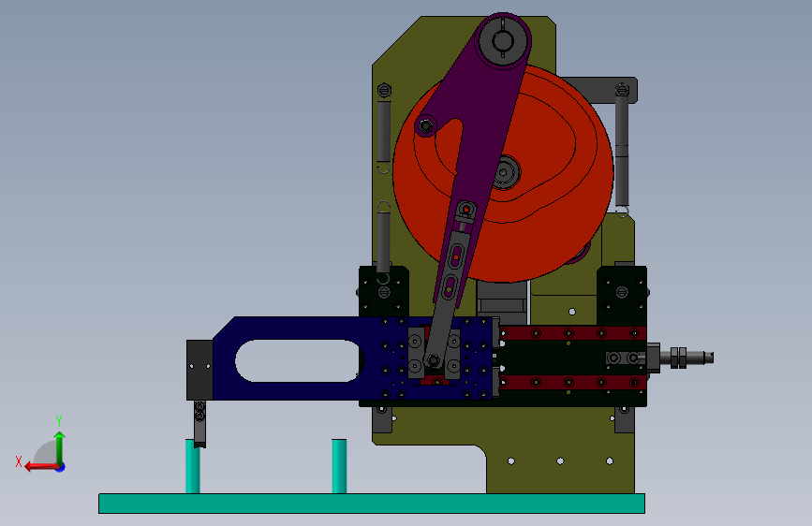
Task: Select the cam follower bolt on purple lever
Action: tap(426, 125)
